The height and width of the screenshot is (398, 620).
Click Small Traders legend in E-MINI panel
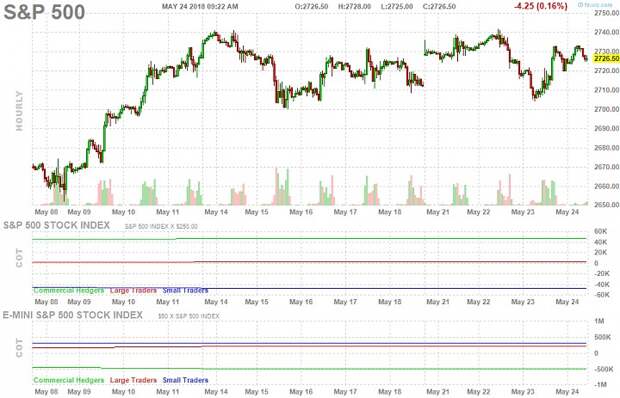(185, 380)
